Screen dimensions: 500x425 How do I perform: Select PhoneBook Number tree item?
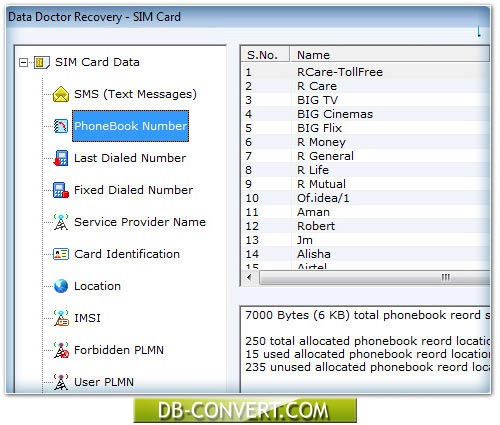[130, 126]
